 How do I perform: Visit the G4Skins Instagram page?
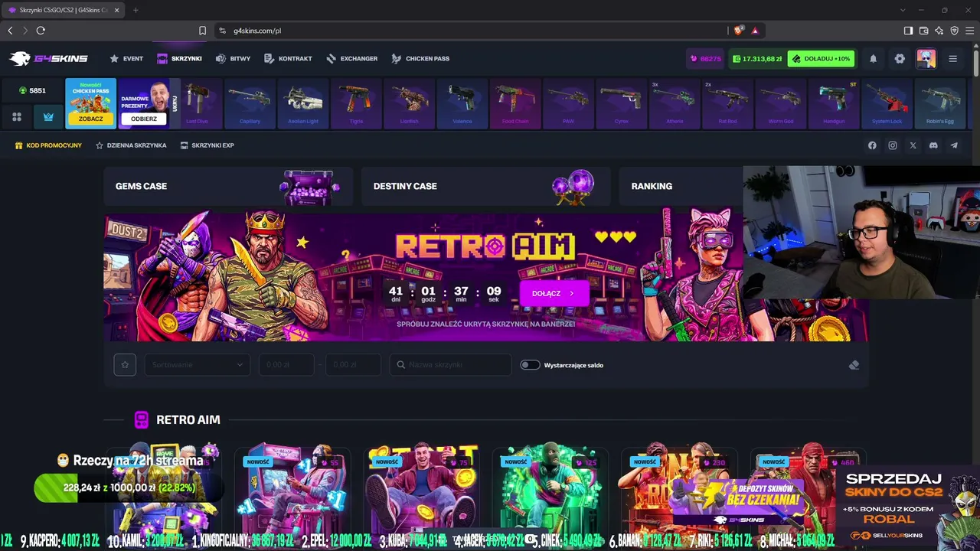click(893, 145)
